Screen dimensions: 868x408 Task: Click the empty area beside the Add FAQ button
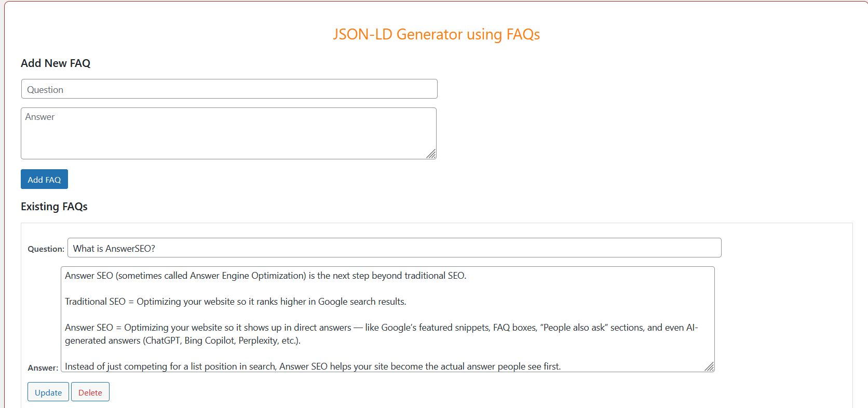[208, 179]
